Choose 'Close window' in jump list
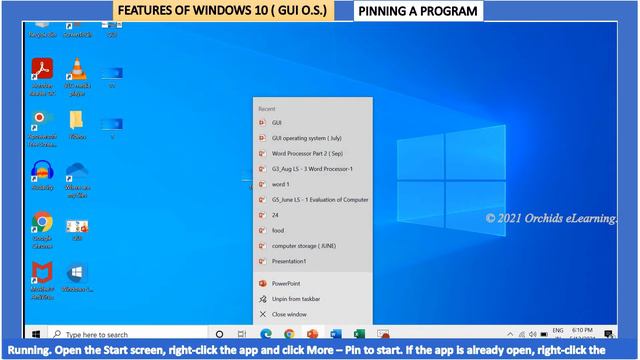640x360 pixels. (x=313, y=314)
